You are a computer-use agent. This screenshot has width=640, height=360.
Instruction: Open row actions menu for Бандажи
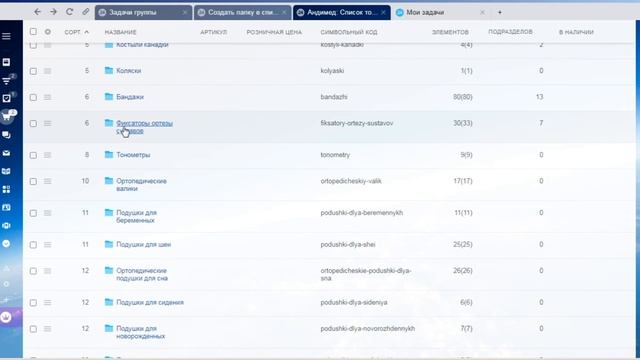point(48,97)
